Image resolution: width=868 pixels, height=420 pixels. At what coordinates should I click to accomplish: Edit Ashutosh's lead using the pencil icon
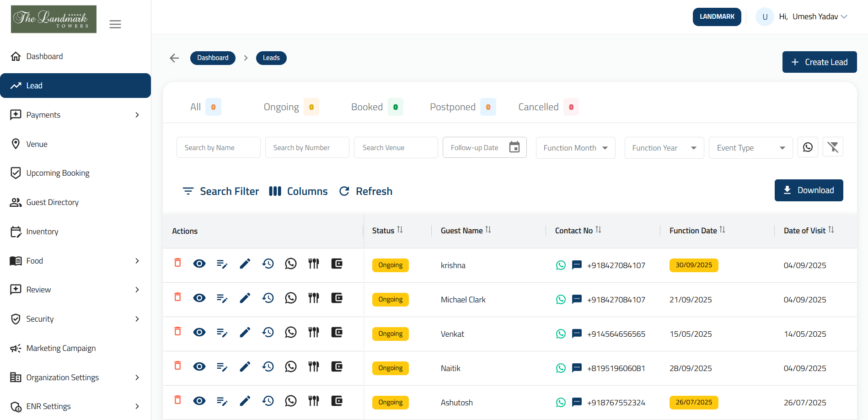(245, 400)
